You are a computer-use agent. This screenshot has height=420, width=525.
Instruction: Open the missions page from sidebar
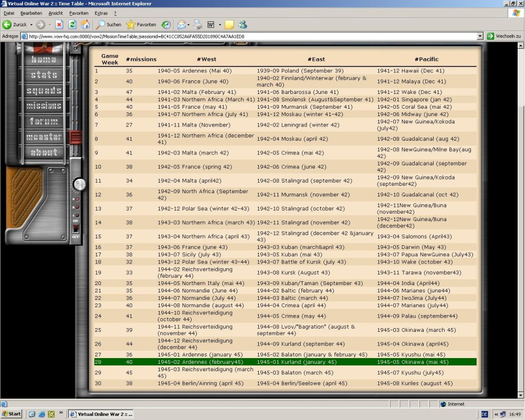[44, 106]
